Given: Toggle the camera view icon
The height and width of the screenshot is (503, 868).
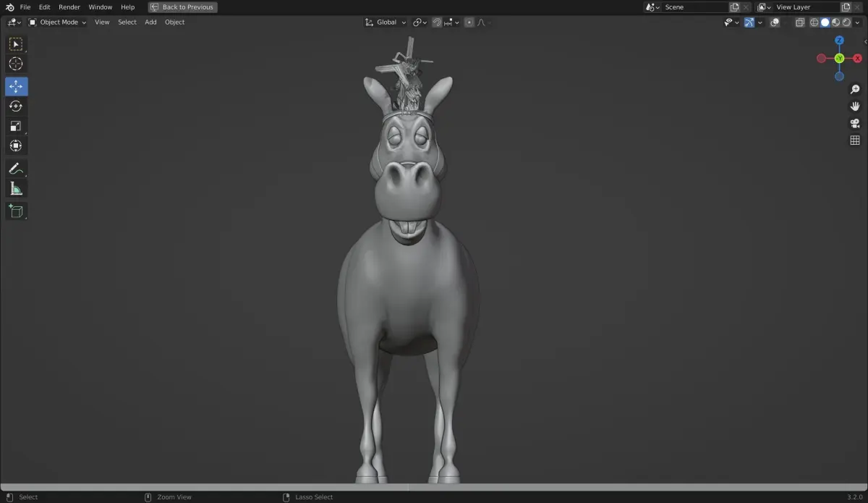Looking at the screenshot, I should pyautogui.click(x=855, y=123).
